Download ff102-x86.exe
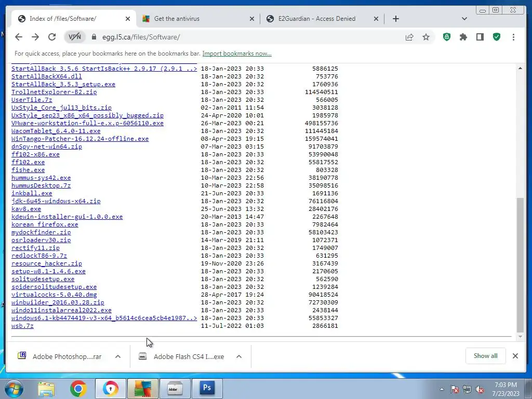Screen dimensions: 532x399 (x=36, y=154)
